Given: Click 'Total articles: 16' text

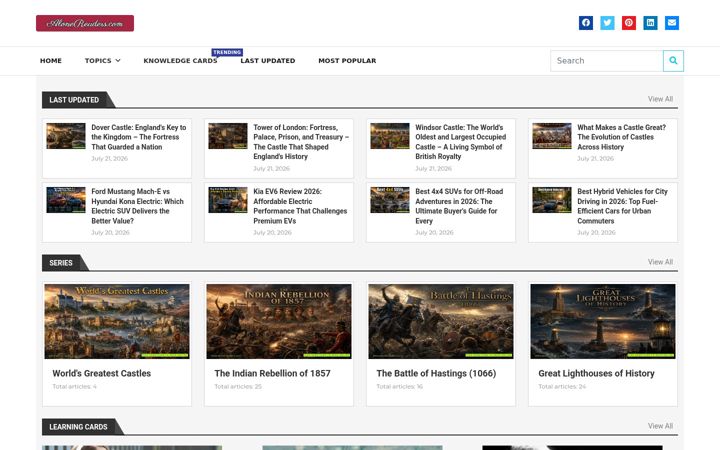Looking at the screenshot, I should 399,387.
